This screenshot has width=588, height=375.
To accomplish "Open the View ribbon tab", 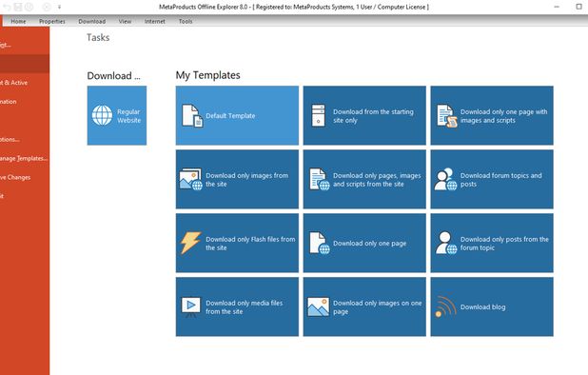I will 125,21.
